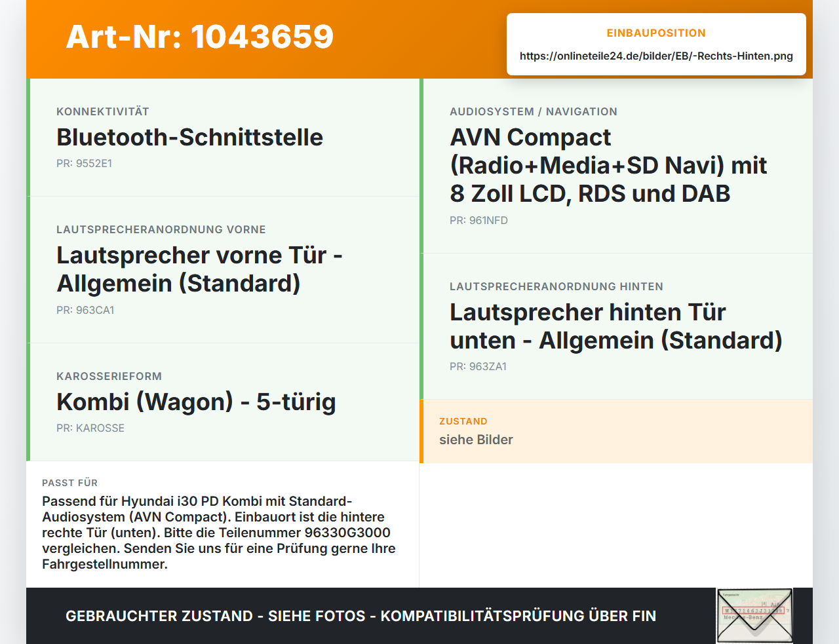This screenshot has height=644, width=839.
Task: Click the ZUSTAND label
Action: pyautogui.click(x=463, y=422)
